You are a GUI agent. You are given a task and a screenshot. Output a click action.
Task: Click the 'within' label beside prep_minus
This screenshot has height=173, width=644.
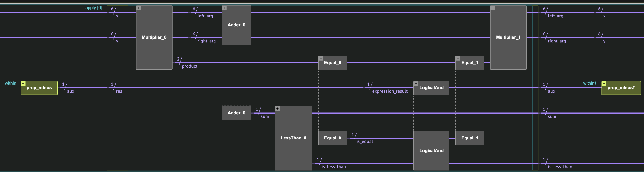click(11, 83)
